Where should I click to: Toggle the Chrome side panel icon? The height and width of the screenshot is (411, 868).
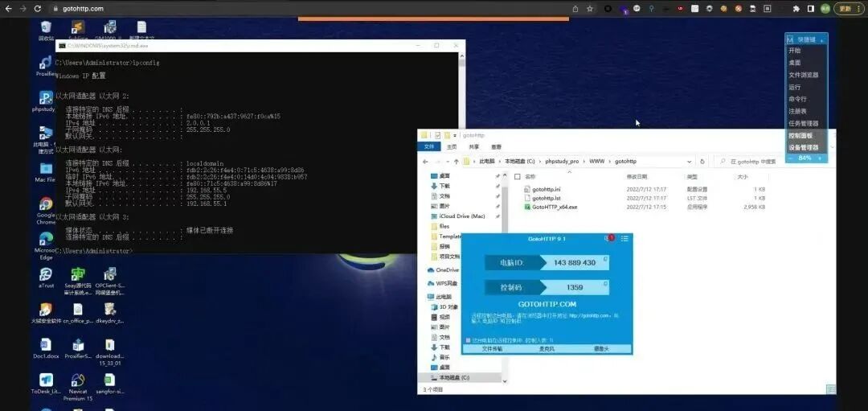tap(810, 9)
